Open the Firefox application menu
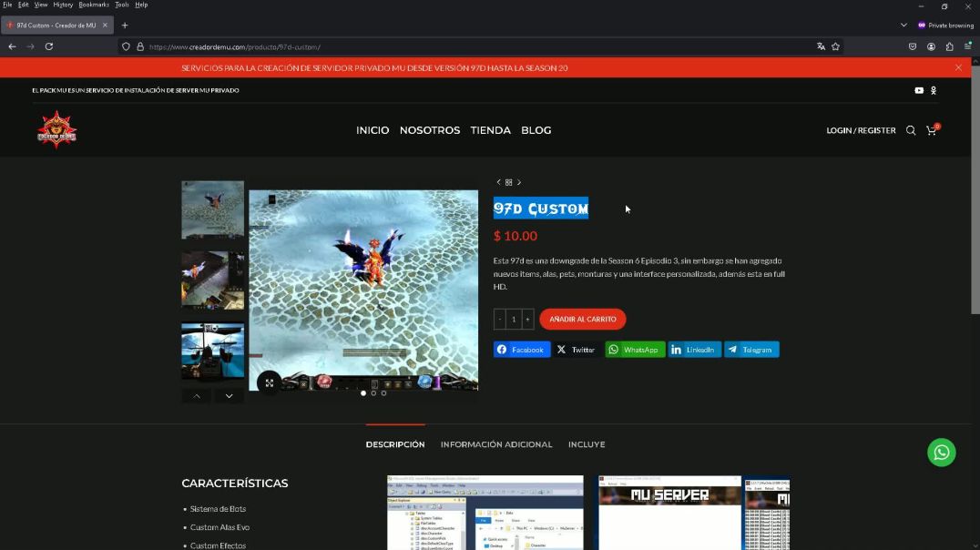The height and width of the screenshot is (550, 980). (967, 46)
